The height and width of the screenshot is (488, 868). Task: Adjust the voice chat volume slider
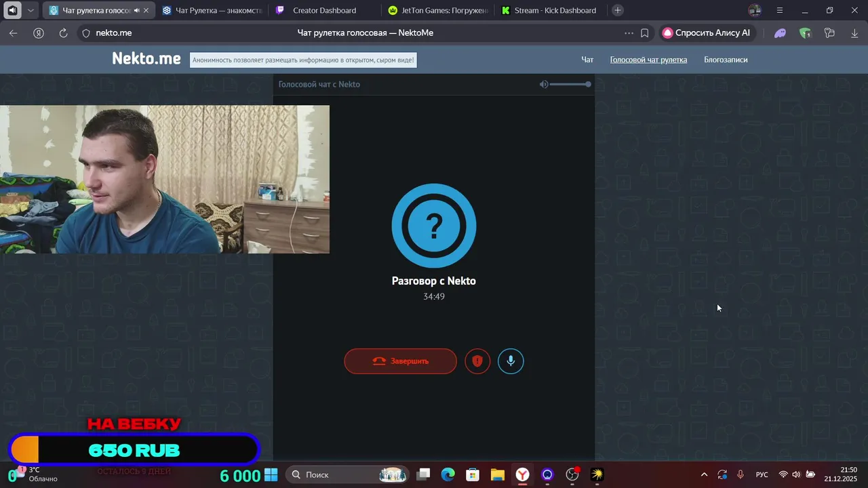570,84
